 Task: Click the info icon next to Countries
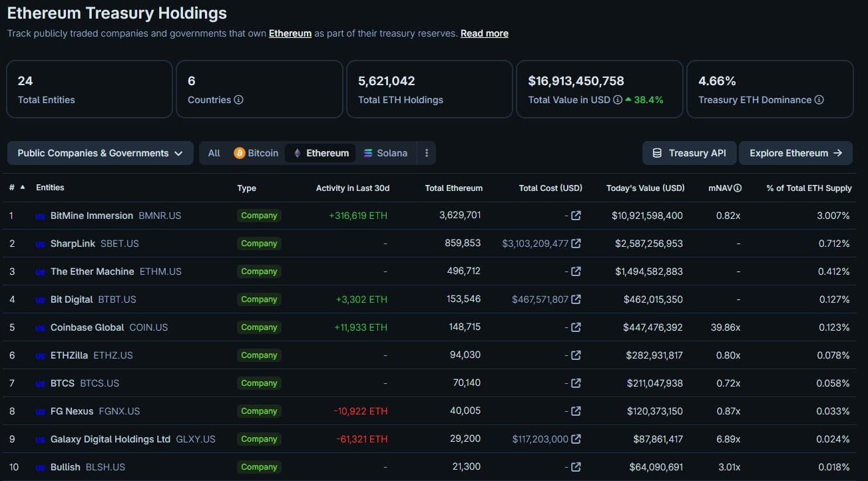click(x=238, y=100)
